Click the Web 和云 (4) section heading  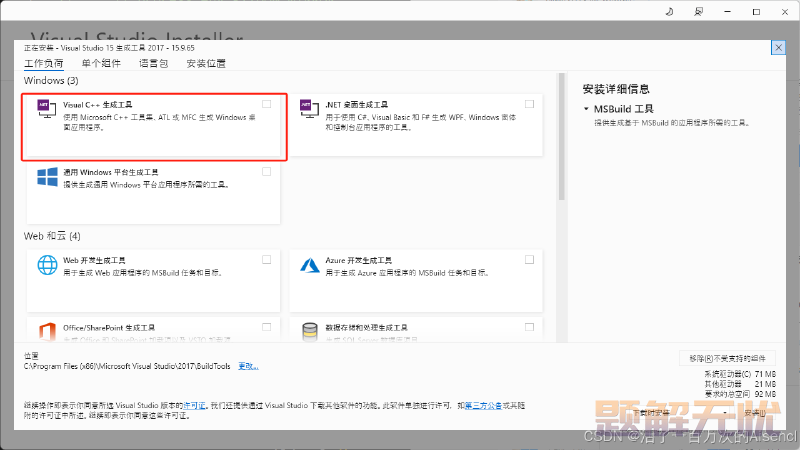coord(52,236)
